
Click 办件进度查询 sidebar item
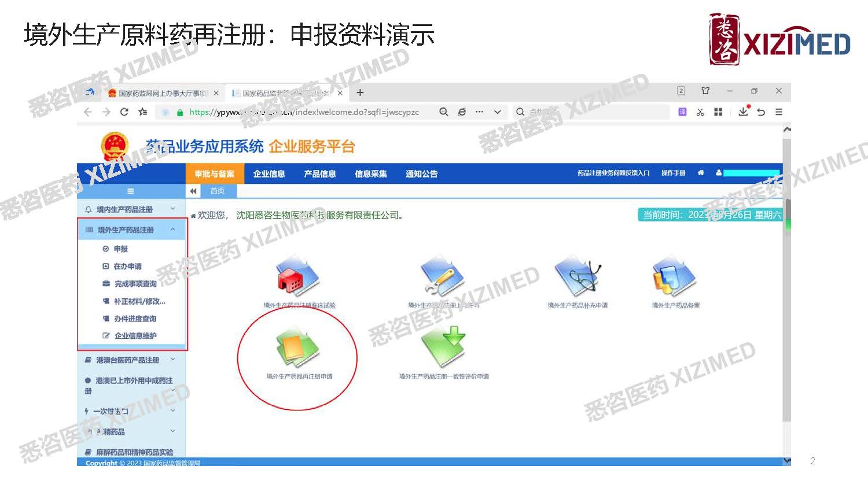[x=135, y=319]
